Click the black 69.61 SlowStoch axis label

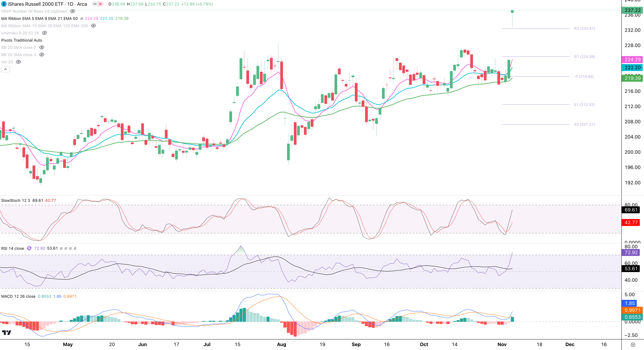click(631, 210)
